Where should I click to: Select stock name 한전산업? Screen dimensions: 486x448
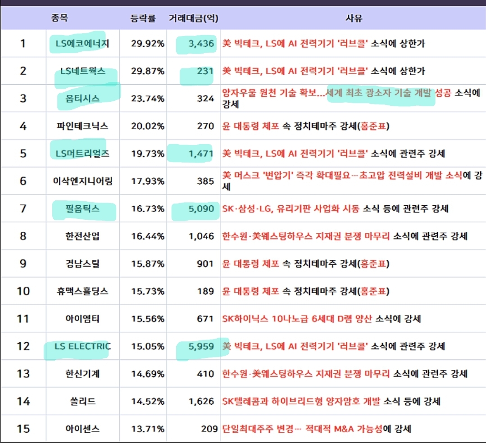click(x=82, y=236)
